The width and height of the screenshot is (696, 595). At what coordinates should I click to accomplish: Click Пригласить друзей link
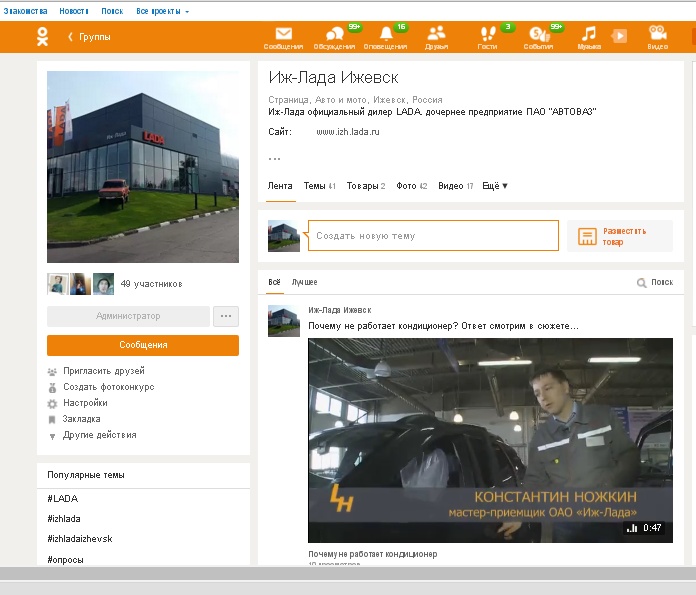[x=104, y=371]
